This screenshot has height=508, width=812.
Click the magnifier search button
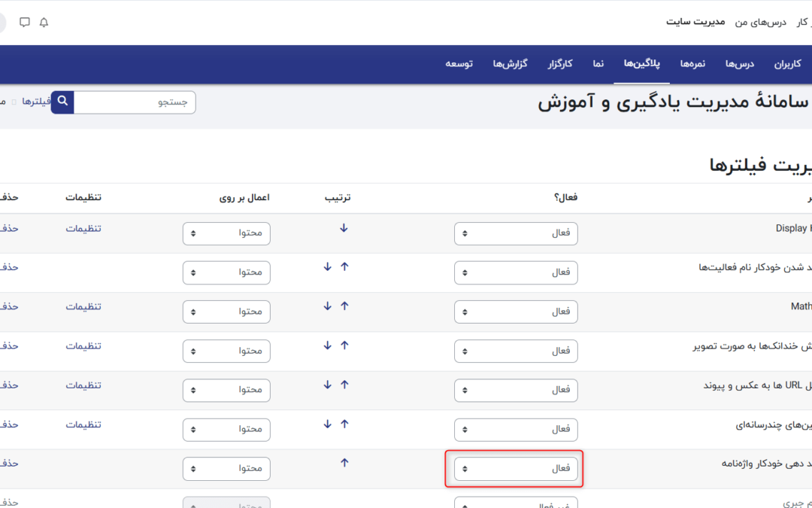click(62, 102)
